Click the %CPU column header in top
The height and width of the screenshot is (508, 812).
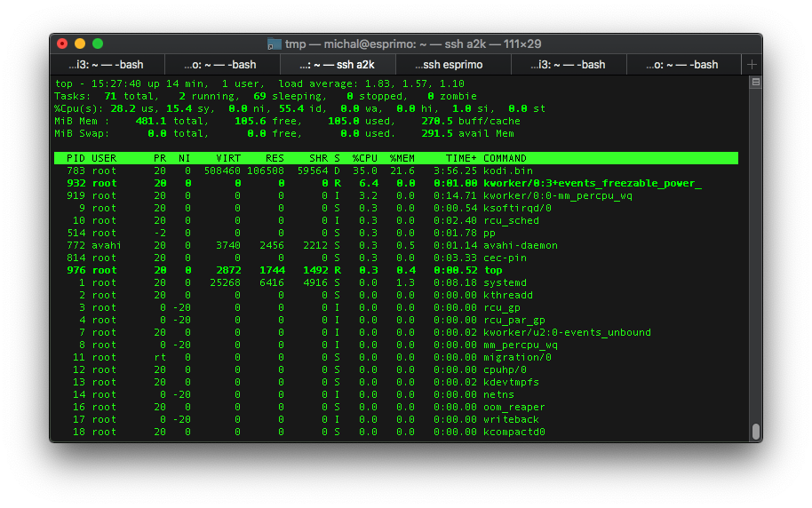point(364,158)
